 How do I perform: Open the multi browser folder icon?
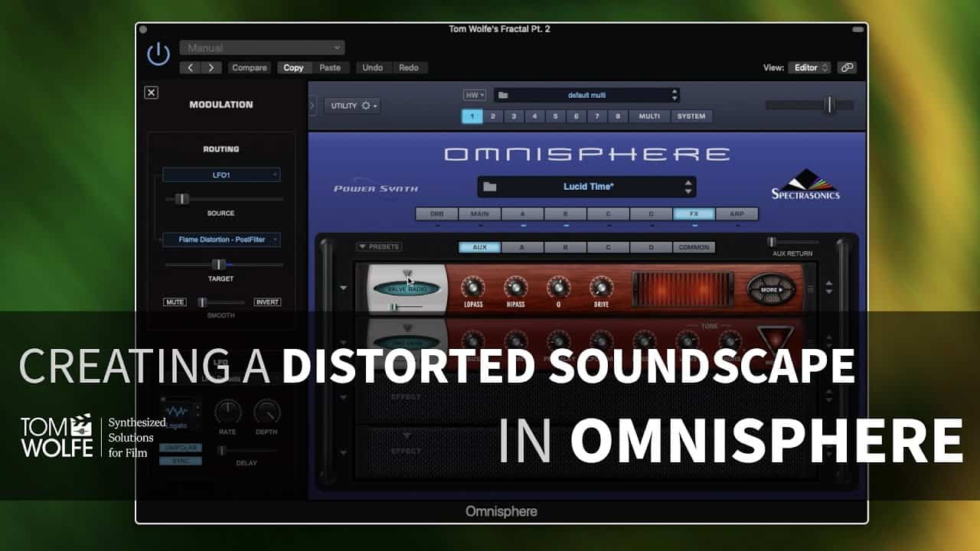point(503,96)
